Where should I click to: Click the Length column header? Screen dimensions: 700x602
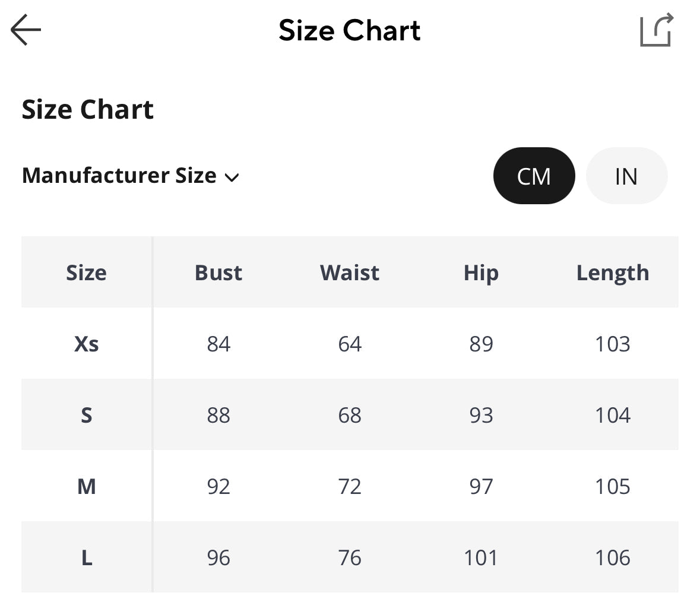point(613,273)
